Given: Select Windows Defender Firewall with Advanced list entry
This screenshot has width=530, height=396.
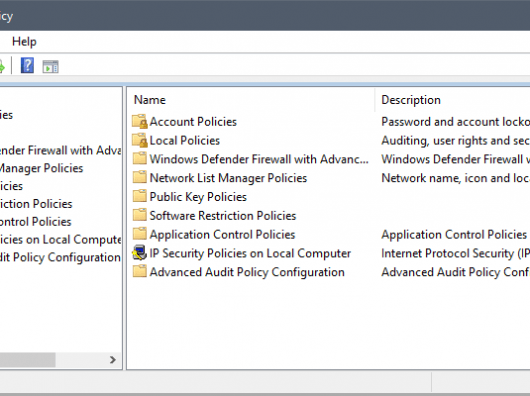Looking at the screenshot, I should coord(259,159).
